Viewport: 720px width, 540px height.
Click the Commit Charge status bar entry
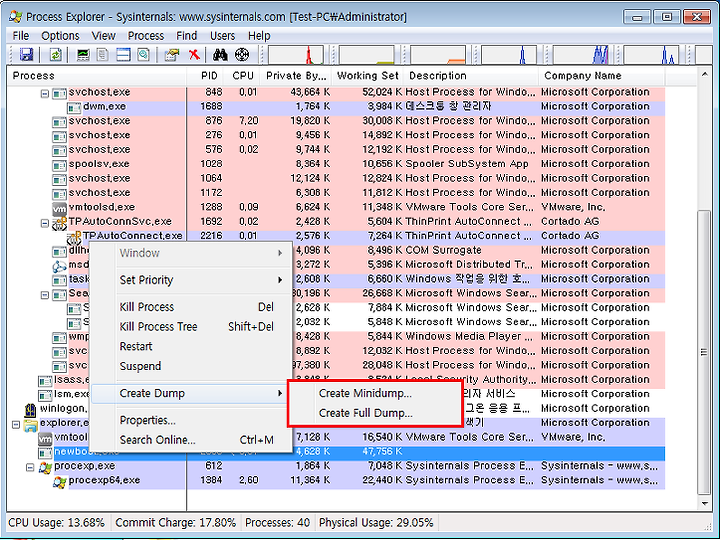click(175, 523)
